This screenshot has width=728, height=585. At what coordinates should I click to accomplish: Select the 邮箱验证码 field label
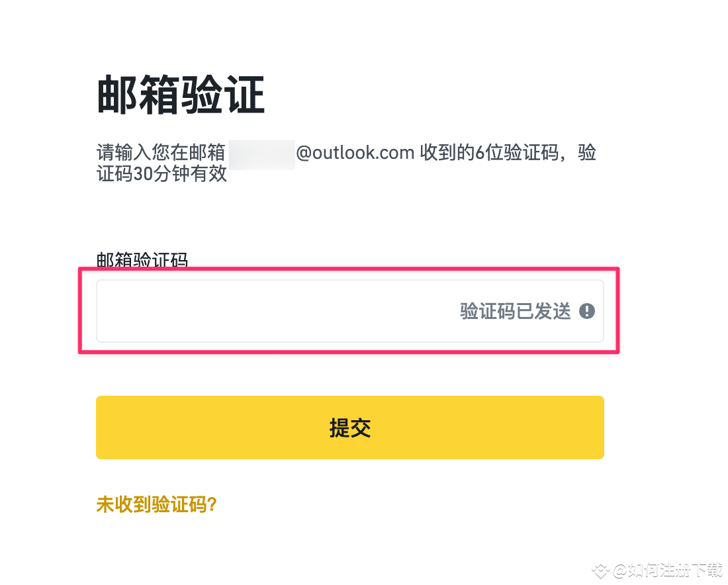142,261
